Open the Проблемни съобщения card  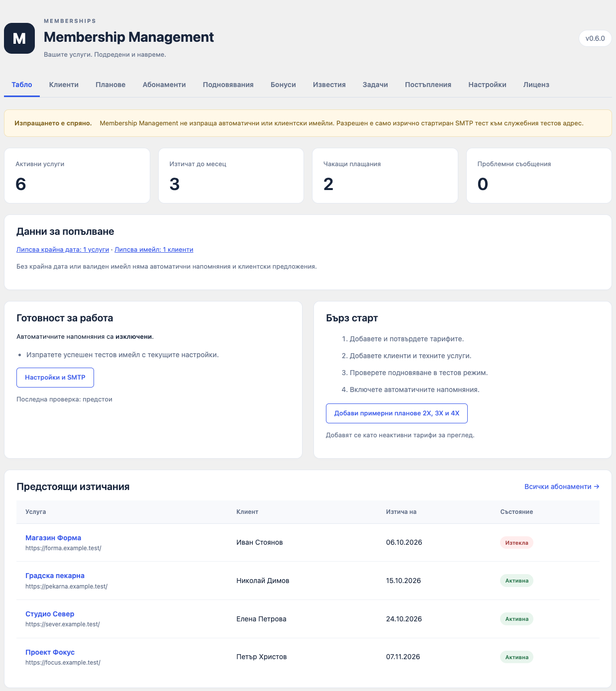click(x=539, y=176)
